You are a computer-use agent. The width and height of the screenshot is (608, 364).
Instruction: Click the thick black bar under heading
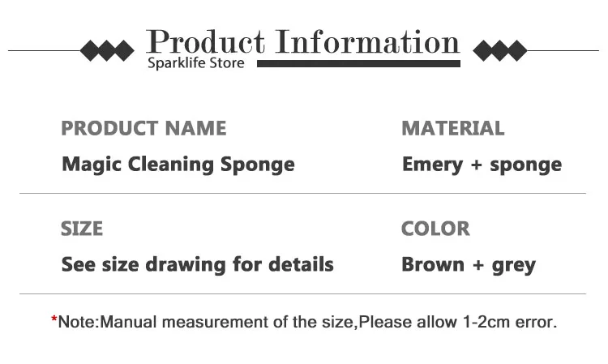tap(355, 62)
